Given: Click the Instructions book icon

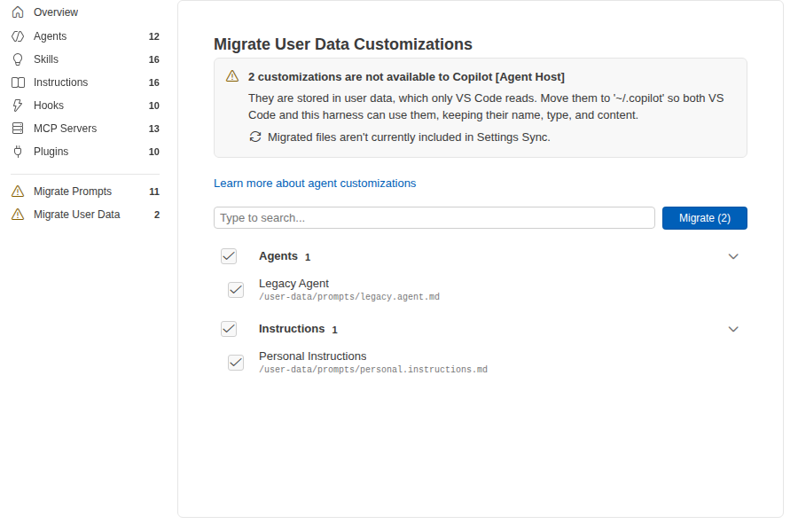Looking at the screenshot, I should pos(18,82).
